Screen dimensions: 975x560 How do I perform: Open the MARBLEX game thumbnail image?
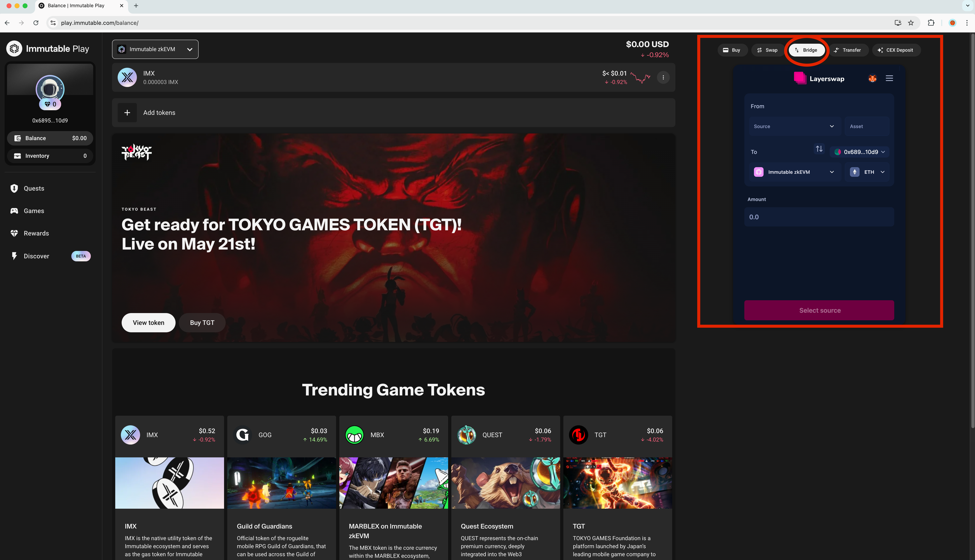tap(394, 483)
